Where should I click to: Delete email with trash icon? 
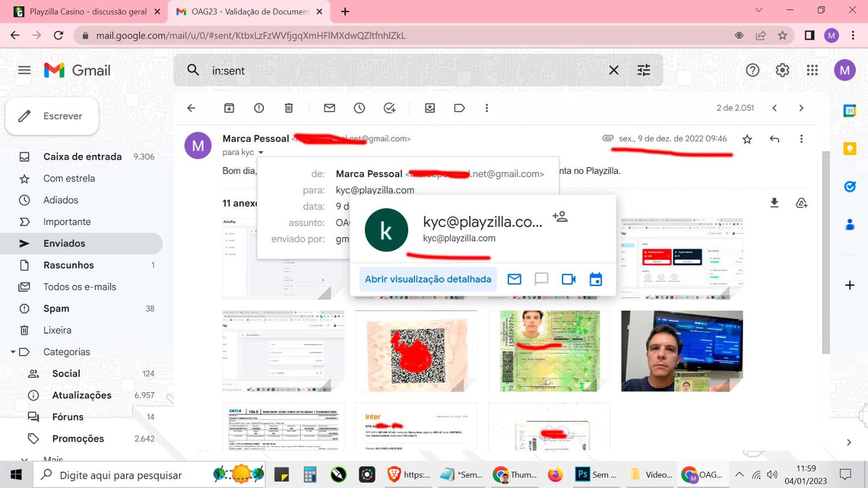pos(289,108)
